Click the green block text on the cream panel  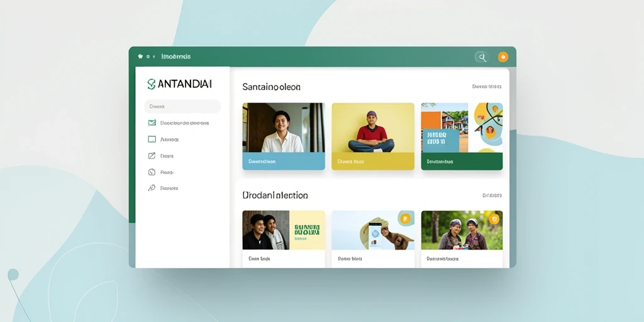click(307, 231)
